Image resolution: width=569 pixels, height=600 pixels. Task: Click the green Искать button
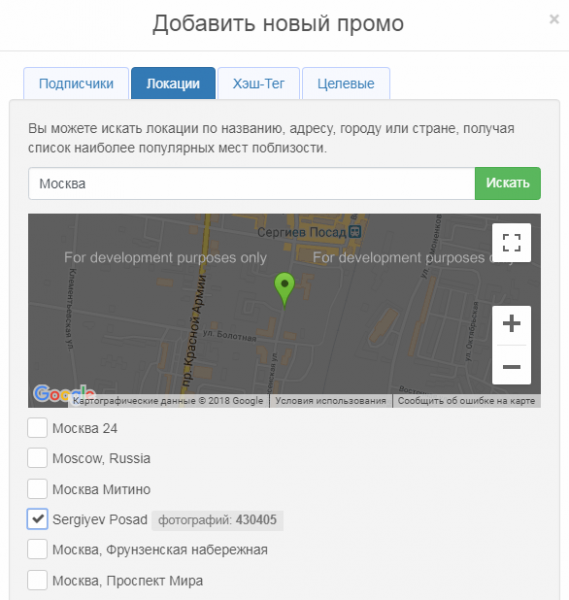(508, 183)
